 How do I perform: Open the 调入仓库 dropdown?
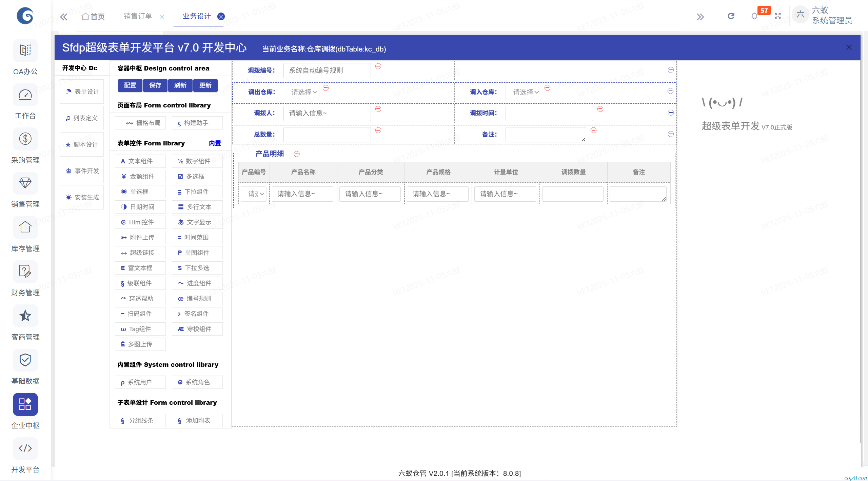coord(523,92)
